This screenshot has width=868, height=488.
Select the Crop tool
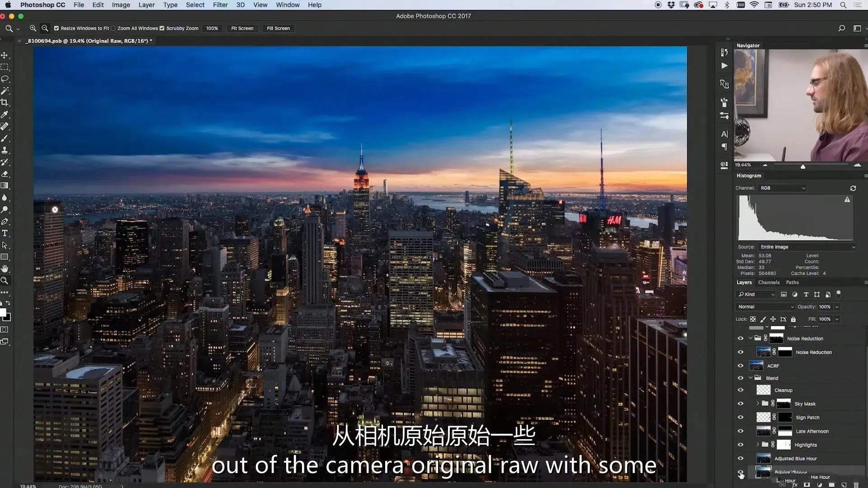[x=5, y=103]
